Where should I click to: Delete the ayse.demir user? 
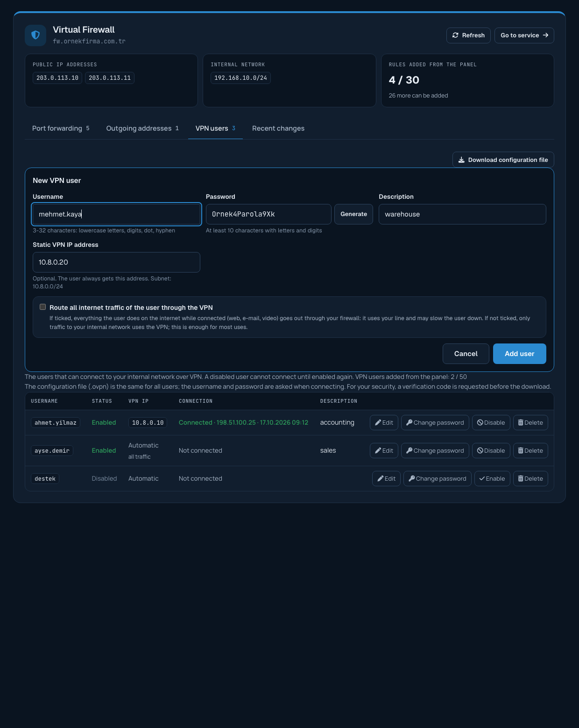(x=530, y=451)
